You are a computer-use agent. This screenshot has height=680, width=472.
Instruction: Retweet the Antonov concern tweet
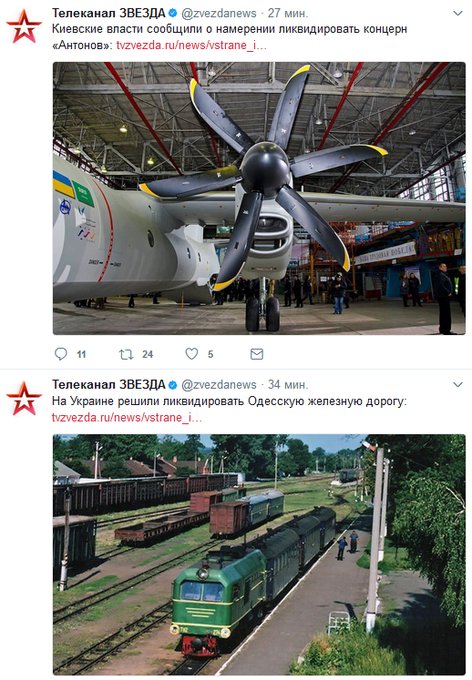pyautogui.click(x=126, y=354)
